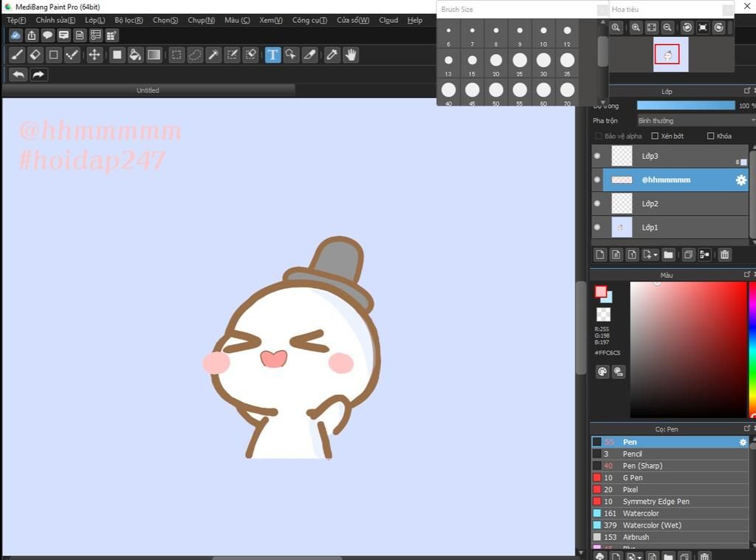Open the @hhmmmmm layer settings gear
The width and height of the screenshot is (756, 560).
click(741, 180)
